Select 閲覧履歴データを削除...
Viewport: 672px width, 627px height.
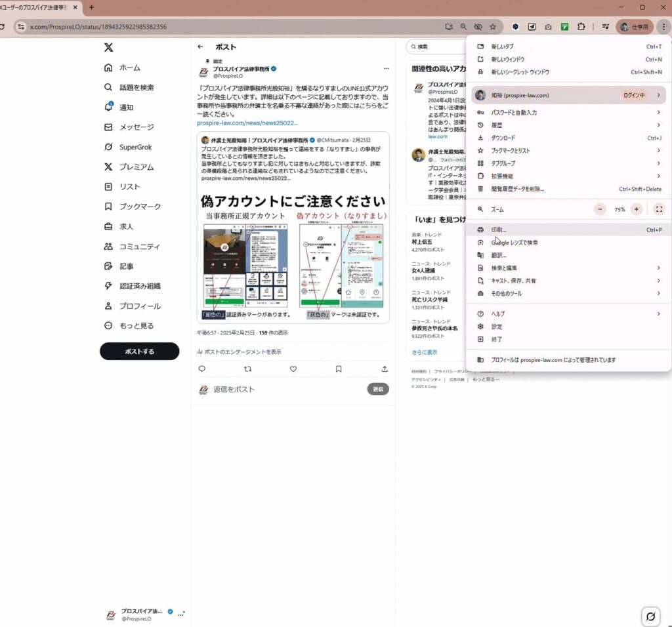[x=568, y=189]
